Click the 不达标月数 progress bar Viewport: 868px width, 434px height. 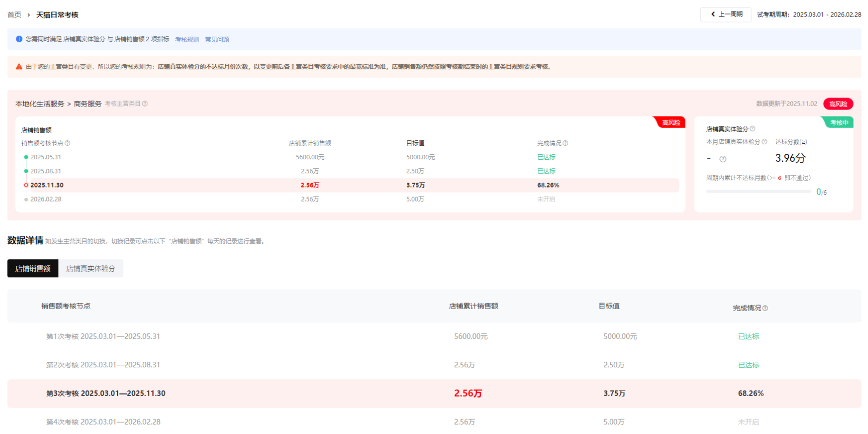(x=758, y=192)
